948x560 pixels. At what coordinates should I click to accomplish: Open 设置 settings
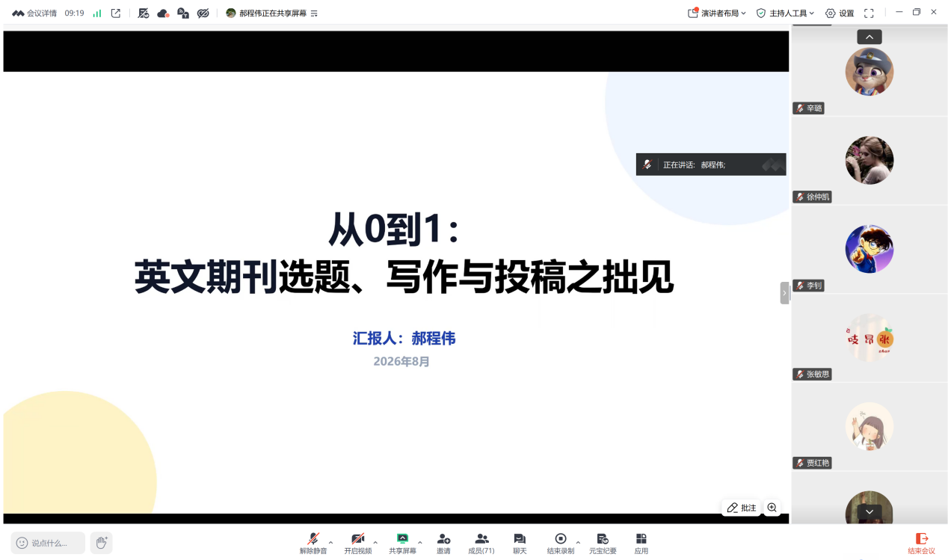pos(840,13)
